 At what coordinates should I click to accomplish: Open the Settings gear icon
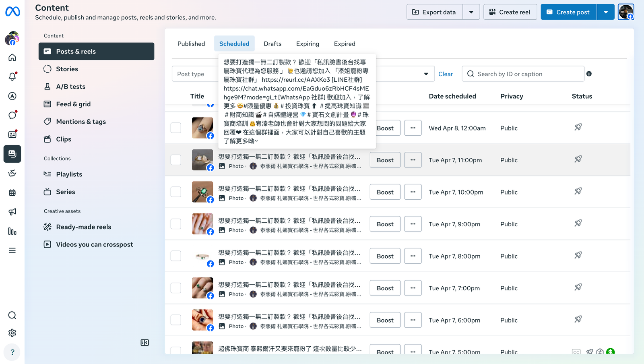[x=12, y=333]
